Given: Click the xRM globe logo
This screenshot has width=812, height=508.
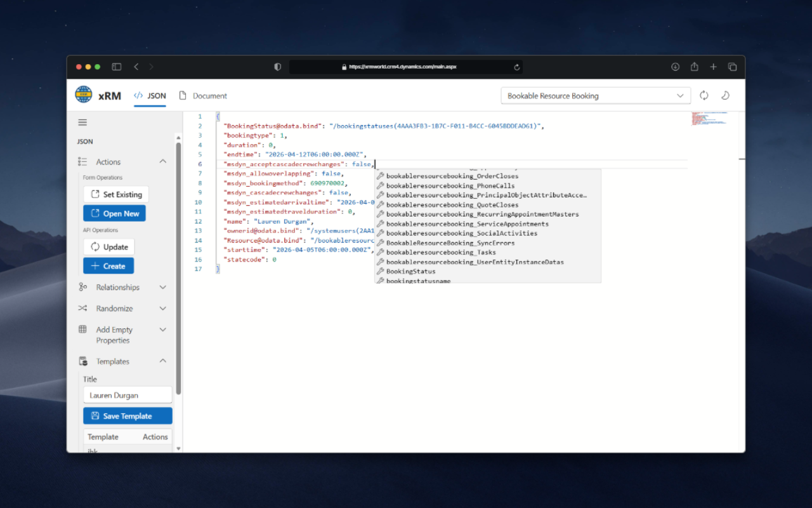Looking at the screenshot, I should point(84,95).
